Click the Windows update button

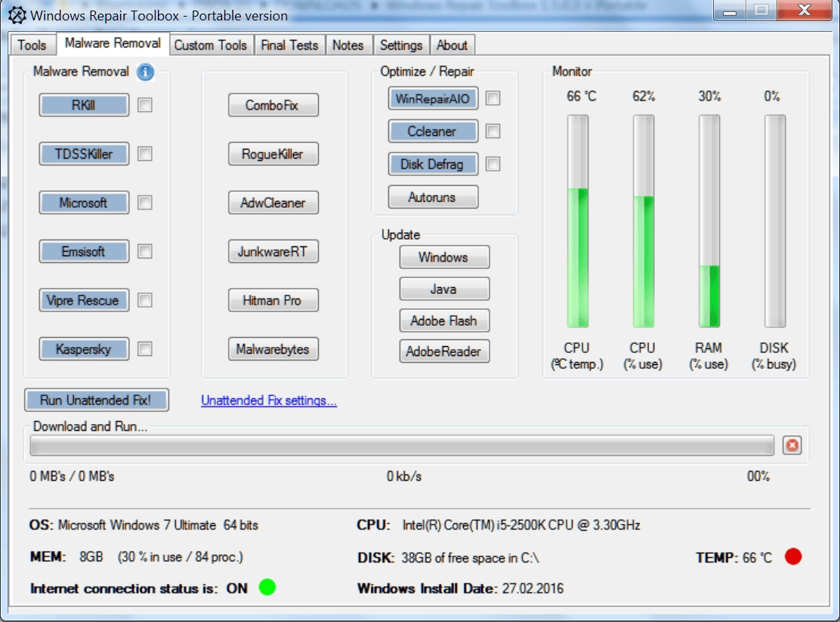[x=444, y=257]
